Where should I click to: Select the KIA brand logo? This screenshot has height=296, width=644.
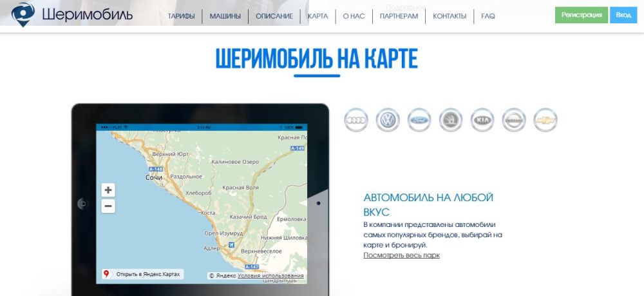(x=482, y=120)
